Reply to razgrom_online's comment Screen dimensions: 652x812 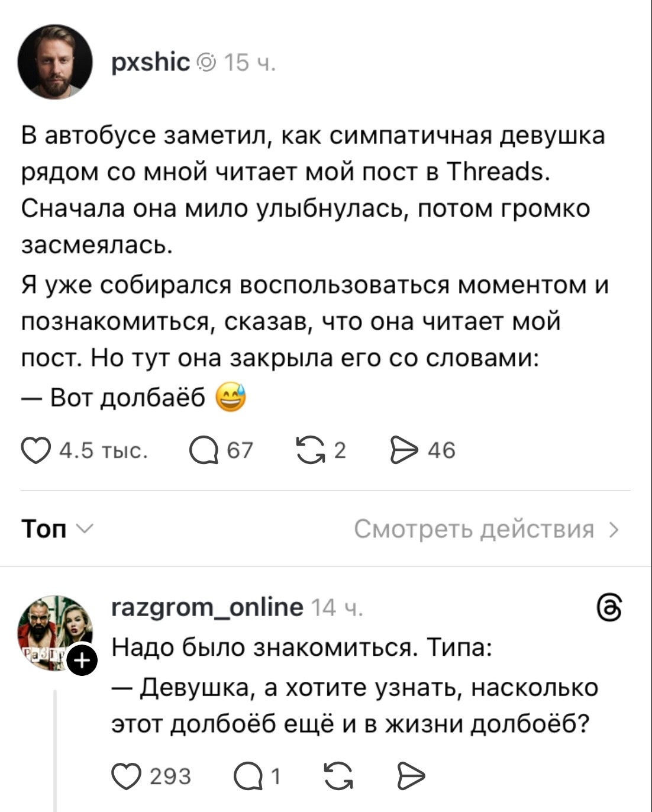pos(247,775)
